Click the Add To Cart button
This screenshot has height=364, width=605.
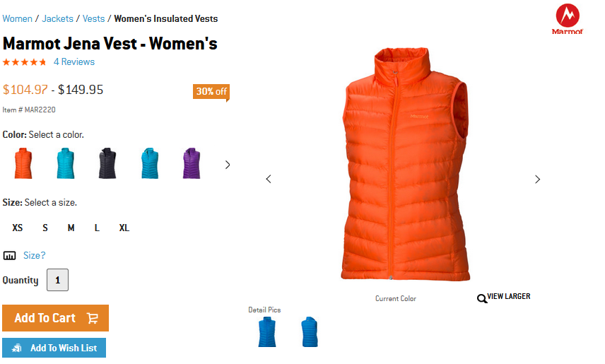pos(56,318)
